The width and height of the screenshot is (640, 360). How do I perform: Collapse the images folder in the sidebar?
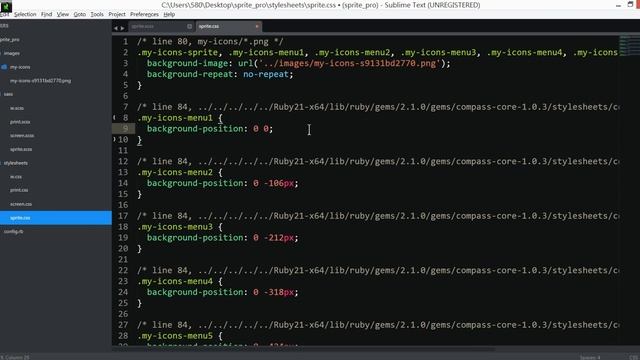coord(11,53)
